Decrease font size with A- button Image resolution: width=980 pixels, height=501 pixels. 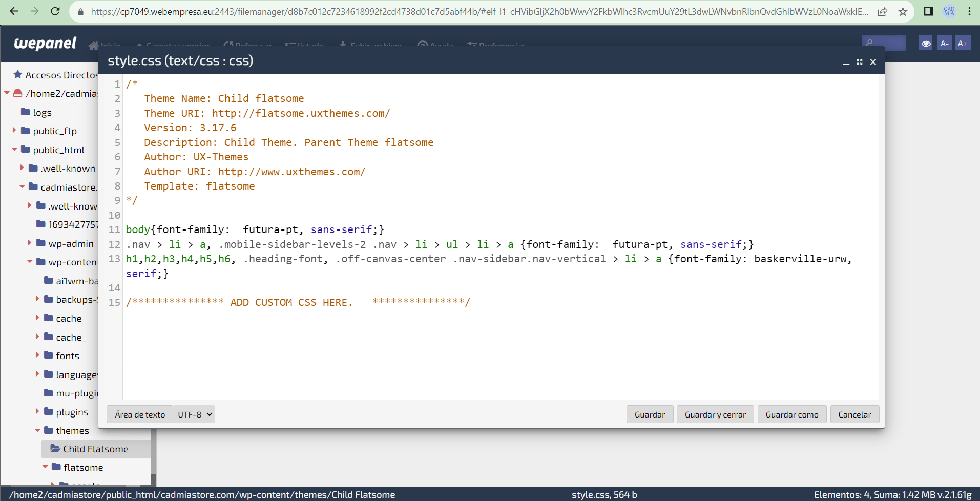[945, 44]
